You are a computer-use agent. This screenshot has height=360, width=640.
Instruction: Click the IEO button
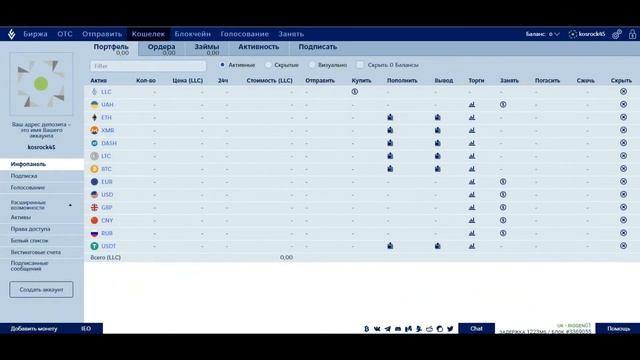coord(86,329)
